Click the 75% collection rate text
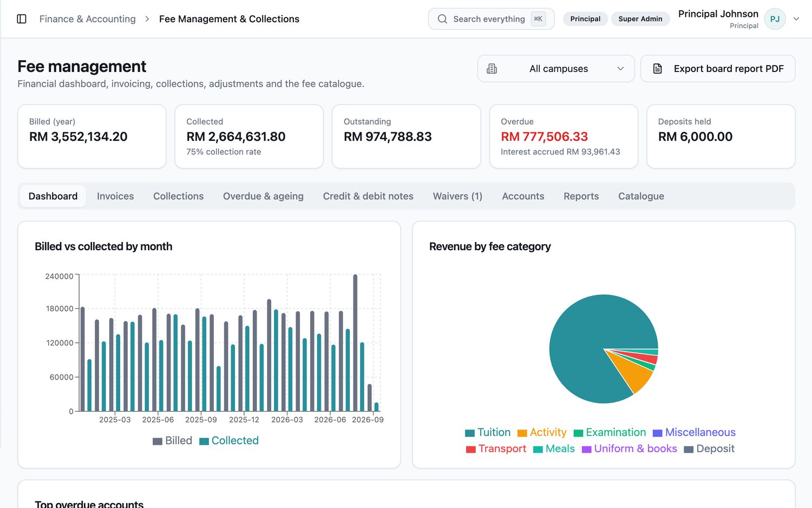Viewport: 812px width, 508px height. (x=224, y=152)
